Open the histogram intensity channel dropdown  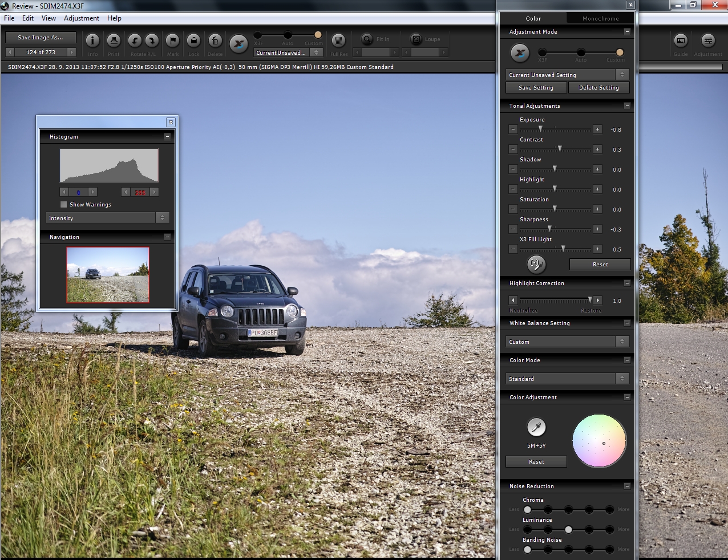107,218
